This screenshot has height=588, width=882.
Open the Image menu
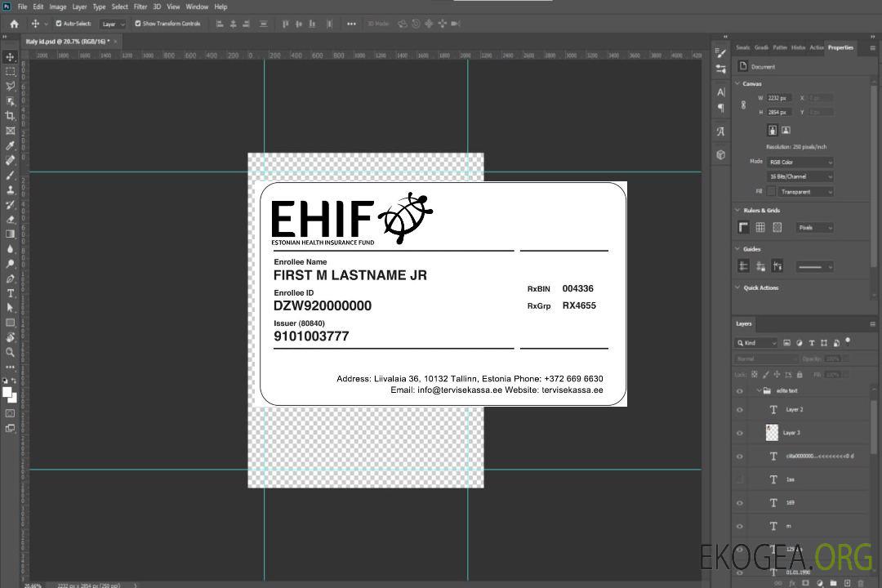(58, 7)
